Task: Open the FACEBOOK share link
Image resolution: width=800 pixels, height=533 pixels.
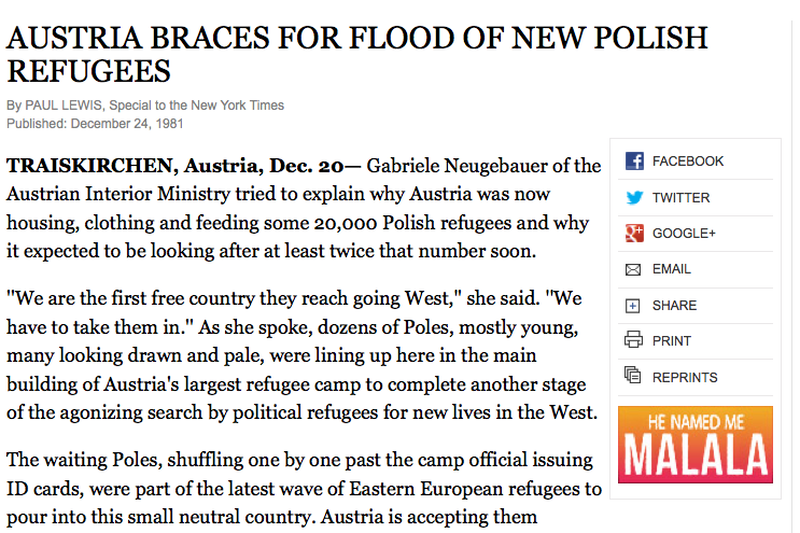Action: coord(687,161)
